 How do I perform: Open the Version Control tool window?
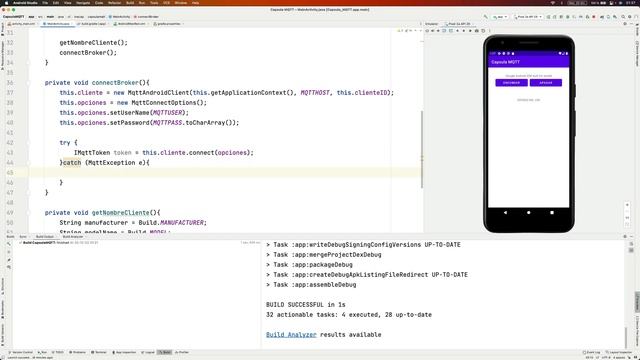[20, 352]
